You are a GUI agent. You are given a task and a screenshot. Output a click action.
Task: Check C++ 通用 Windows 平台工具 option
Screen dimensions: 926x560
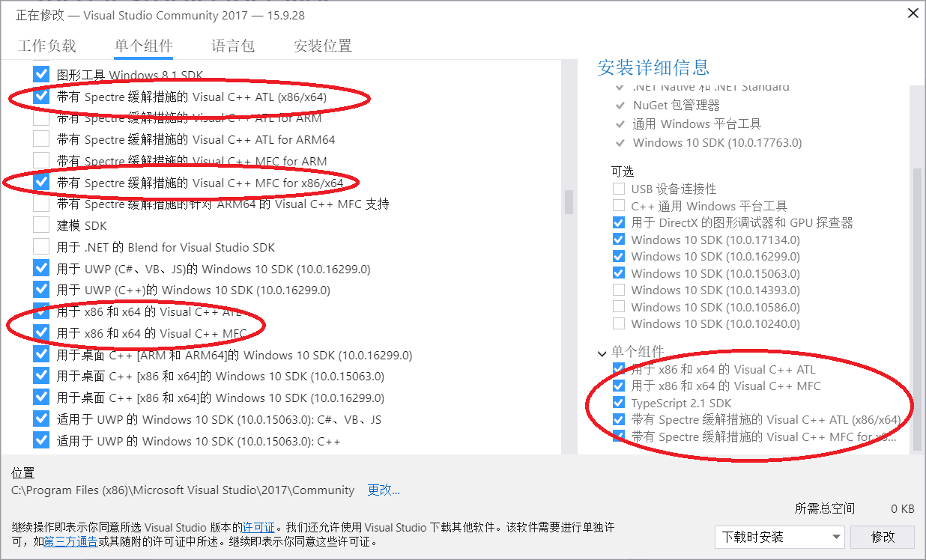tap(619, 206)
